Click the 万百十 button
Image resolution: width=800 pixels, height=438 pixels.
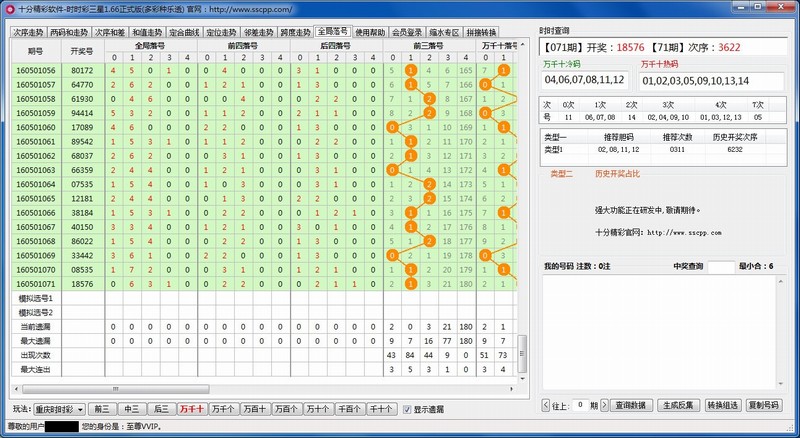click(x=255, y=409)
